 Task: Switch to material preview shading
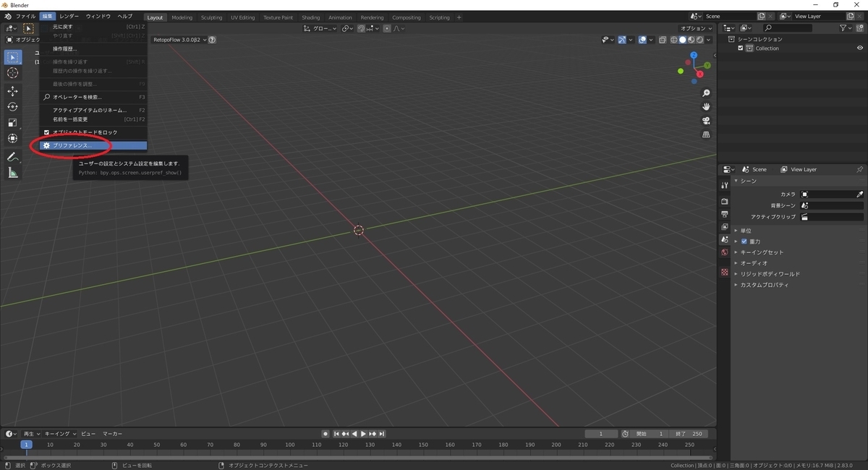point(691,40)
